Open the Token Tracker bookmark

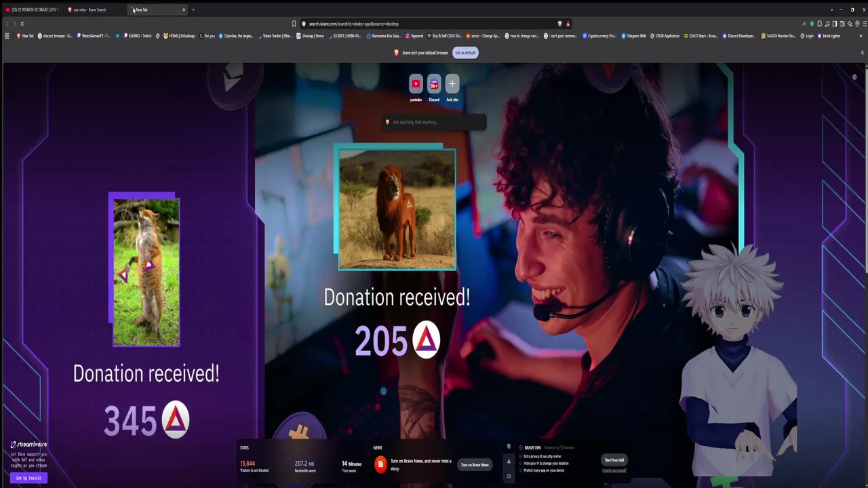274,36
